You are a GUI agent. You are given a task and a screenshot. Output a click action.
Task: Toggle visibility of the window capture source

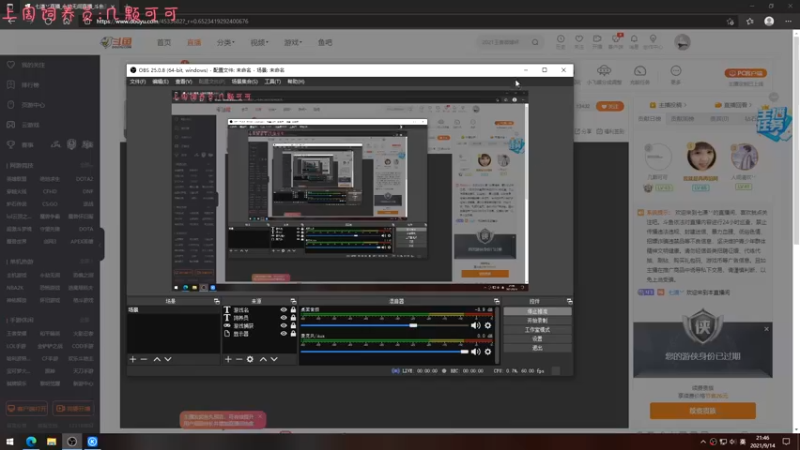(x=284, y=326)
